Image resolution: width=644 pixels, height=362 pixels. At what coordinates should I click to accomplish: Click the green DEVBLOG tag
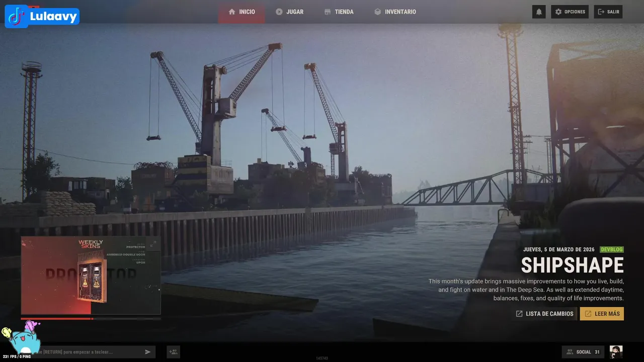(612, 249)
